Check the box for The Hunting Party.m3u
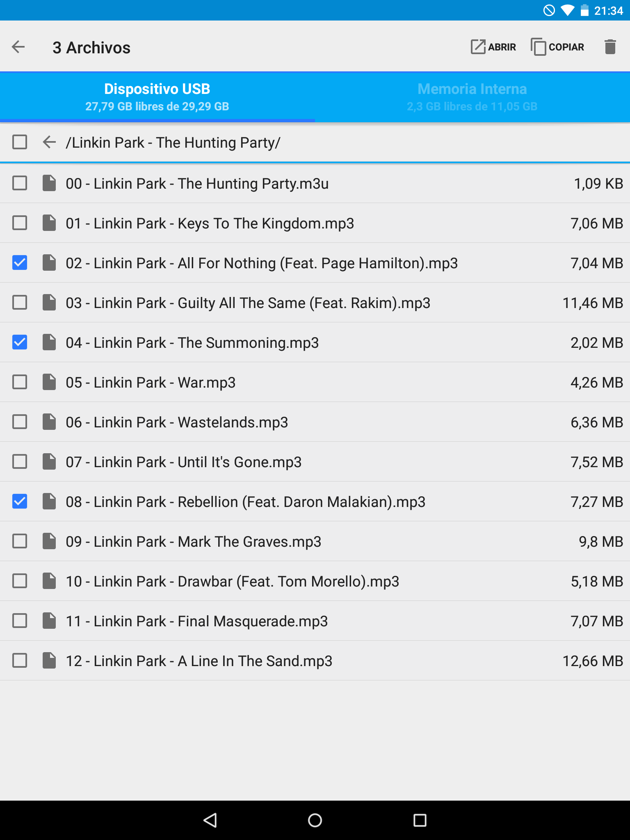 20,183
